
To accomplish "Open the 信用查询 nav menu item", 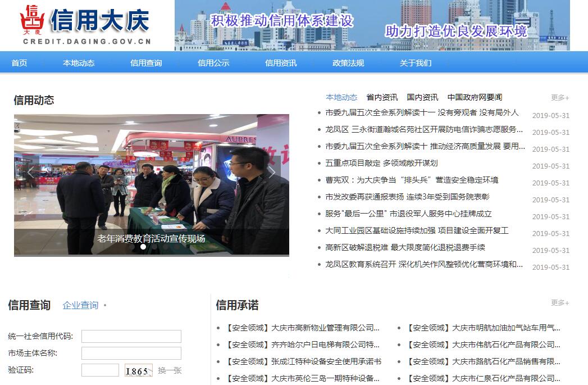I will 146,62.
